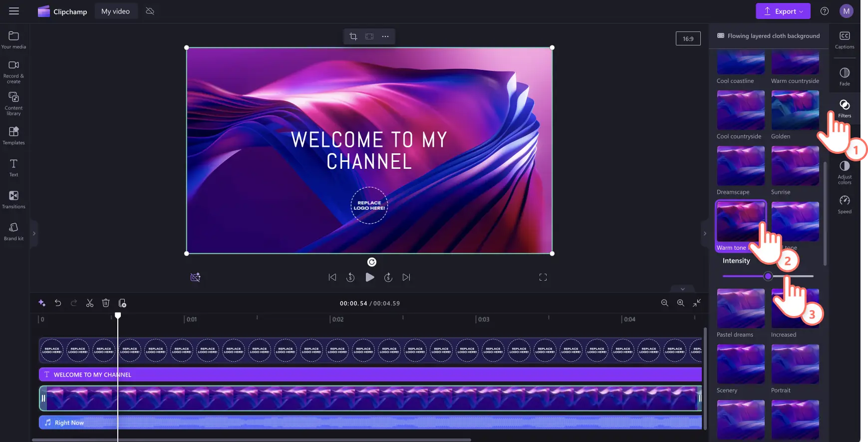
Task: Open the Export dropdown
Action: pos(783,11)
